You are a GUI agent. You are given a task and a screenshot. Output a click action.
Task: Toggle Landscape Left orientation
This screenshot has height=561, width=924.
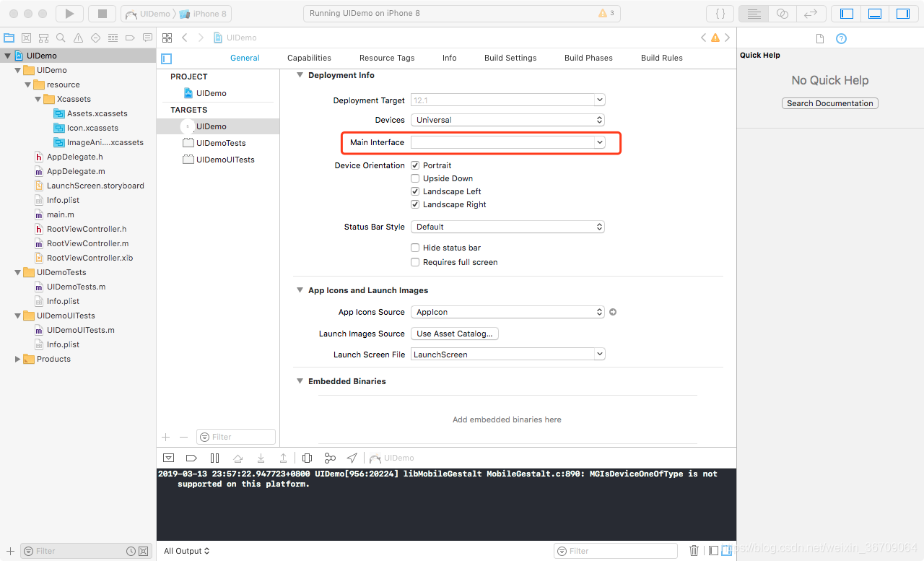click(415, 191)
